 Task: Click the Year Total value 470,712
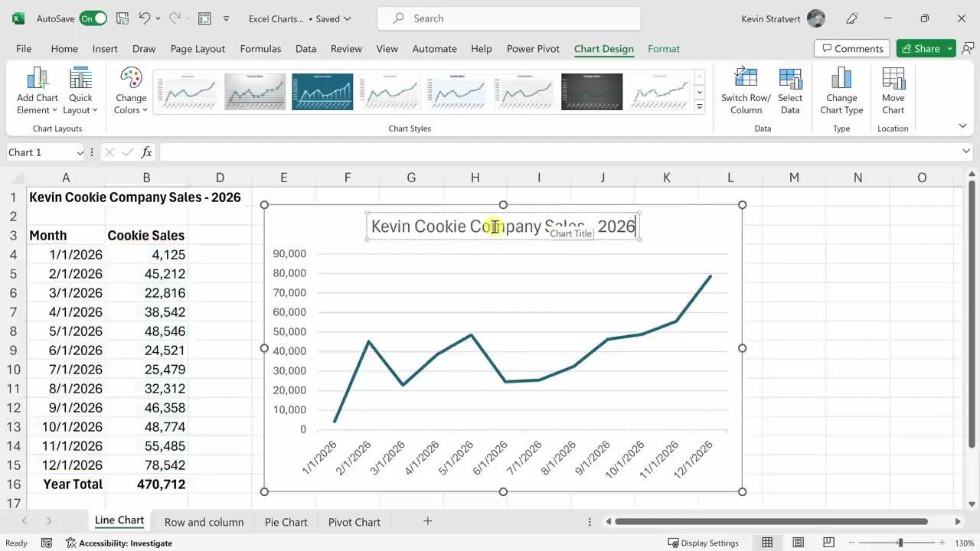(146, 484)
